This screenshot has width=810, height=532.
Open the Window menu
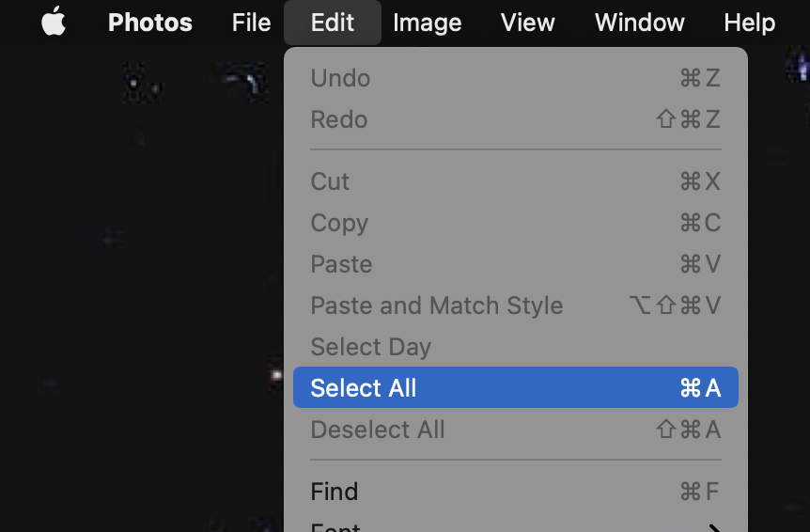[639, 23]
